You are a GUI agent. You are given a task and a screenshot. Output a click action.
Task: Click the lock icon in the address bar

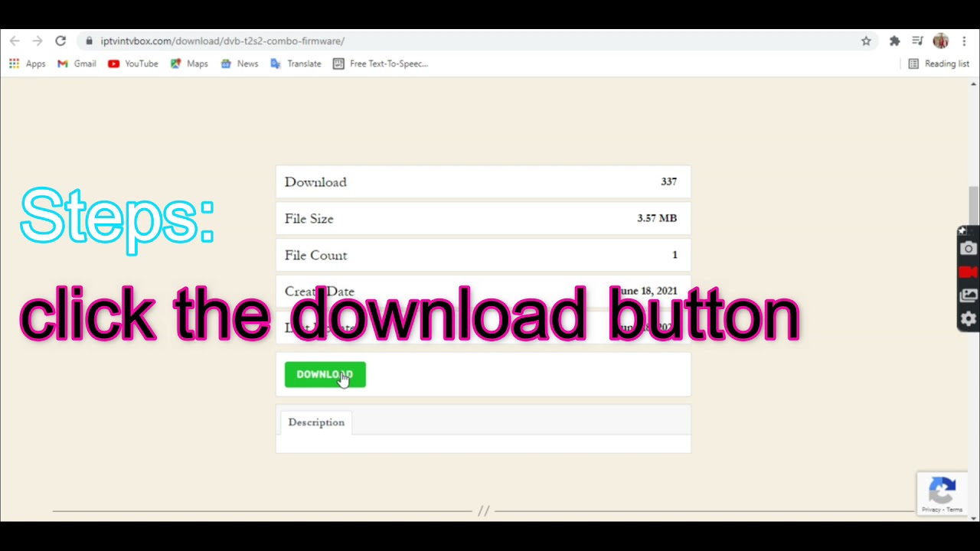tap(90, 41)
